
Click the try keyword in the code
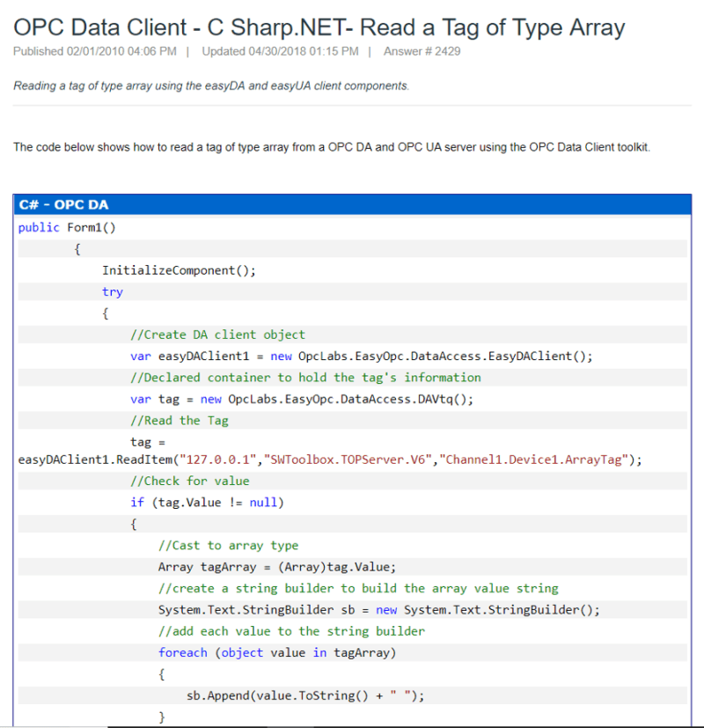112,291
